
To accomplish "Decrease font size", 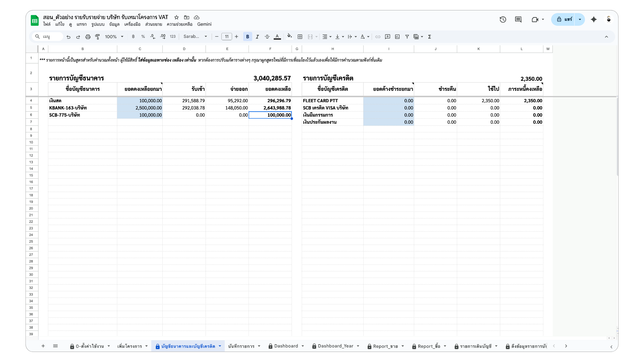I will [217, 37].
